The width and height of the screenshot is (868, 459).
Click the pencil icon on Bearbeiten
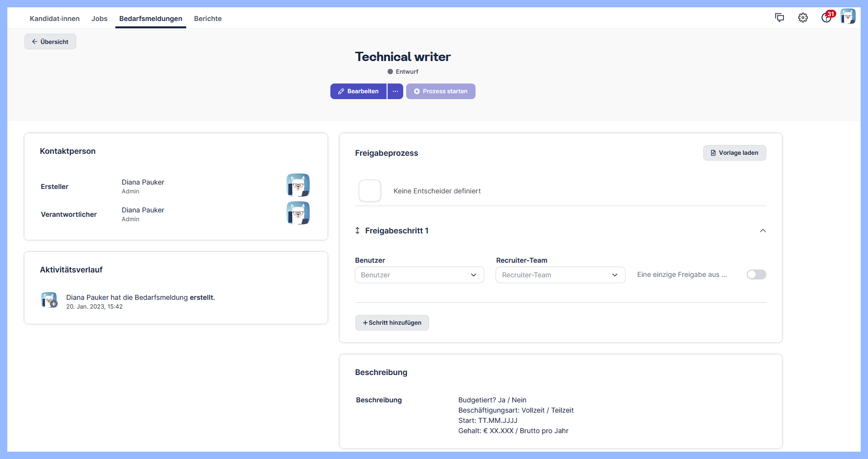(341, 91)
